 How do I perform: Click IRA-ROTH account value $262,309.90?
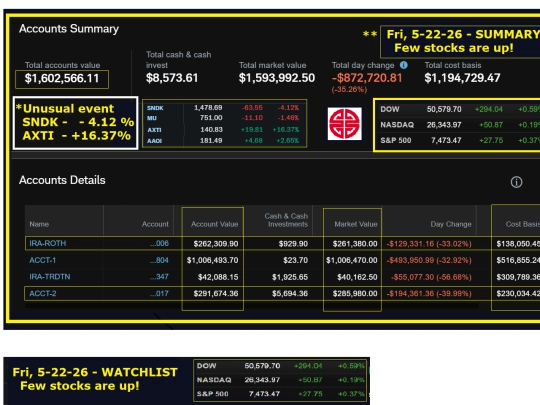tap(216, 244)
